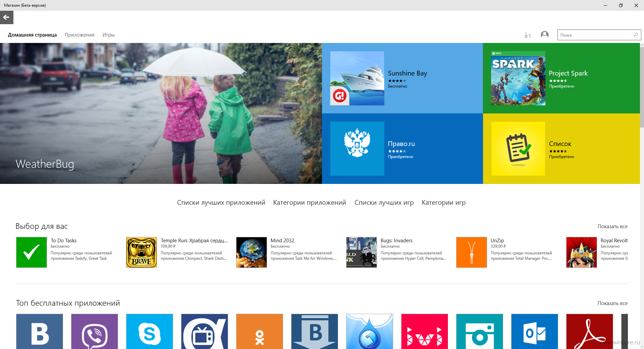This screenshot has height=349, width=644.
Task: Open teal camera app tile
Action: coord(480,332)
